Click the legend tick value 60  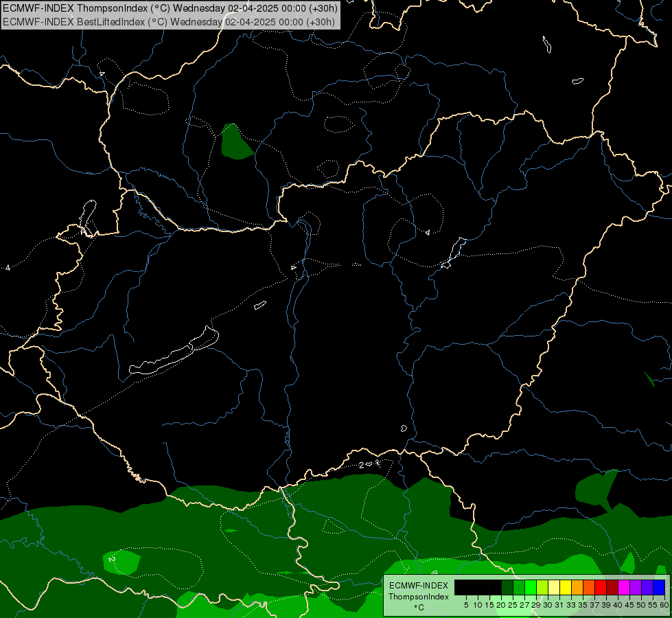(664, 605)
